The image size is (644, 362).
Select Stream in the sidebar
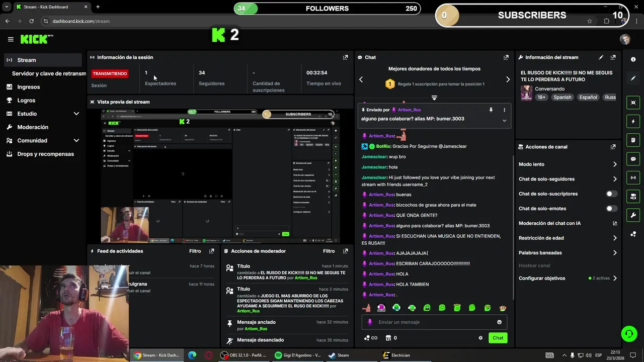(x=43, y=60)
